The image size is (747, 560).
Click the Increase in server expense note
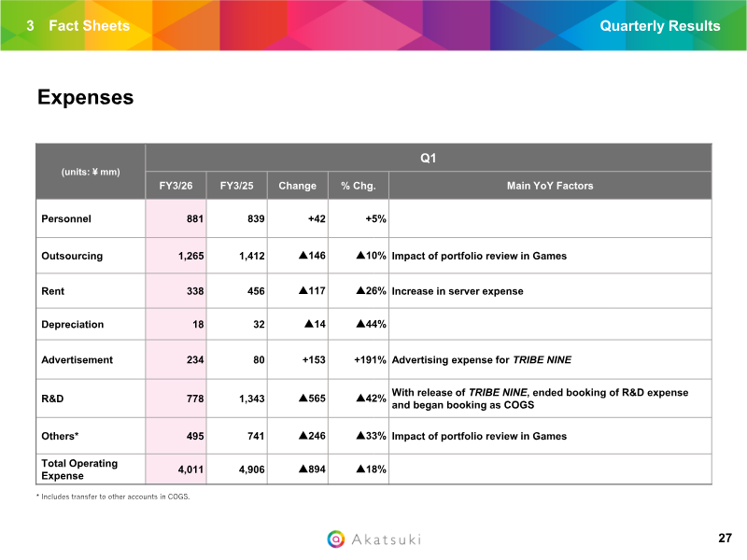coord(457,291)
